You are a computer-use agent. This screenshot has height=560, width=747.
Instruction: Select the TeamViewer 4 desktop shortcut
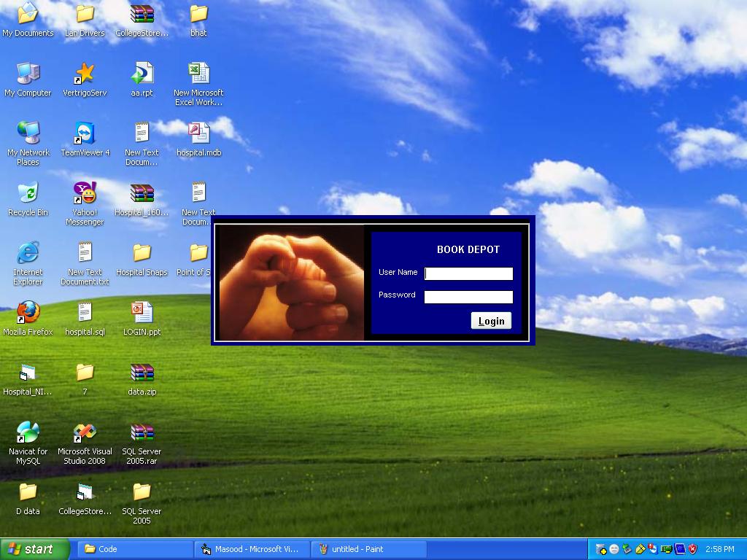pos(85,140)
